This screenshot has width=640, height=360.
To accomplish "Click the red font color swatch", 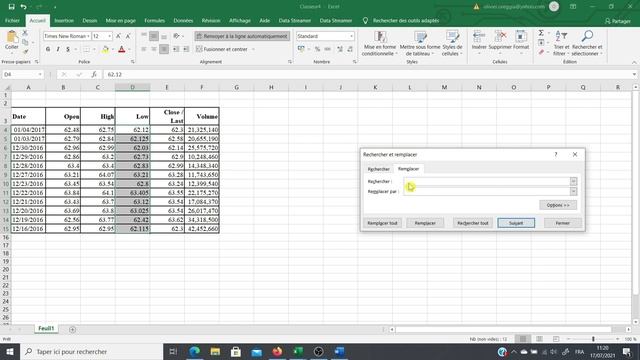I will (x=121, y=49).
